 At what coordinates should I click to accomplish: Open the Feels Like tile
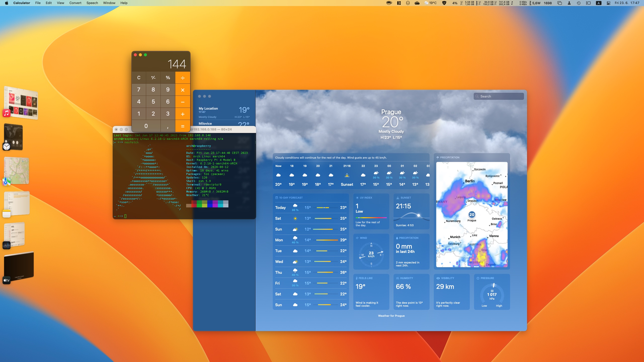371,292
